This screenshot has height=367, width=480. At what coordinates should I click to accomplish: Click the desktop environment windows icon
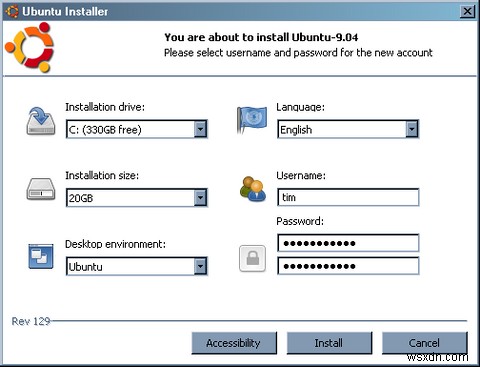pos(41,256)
